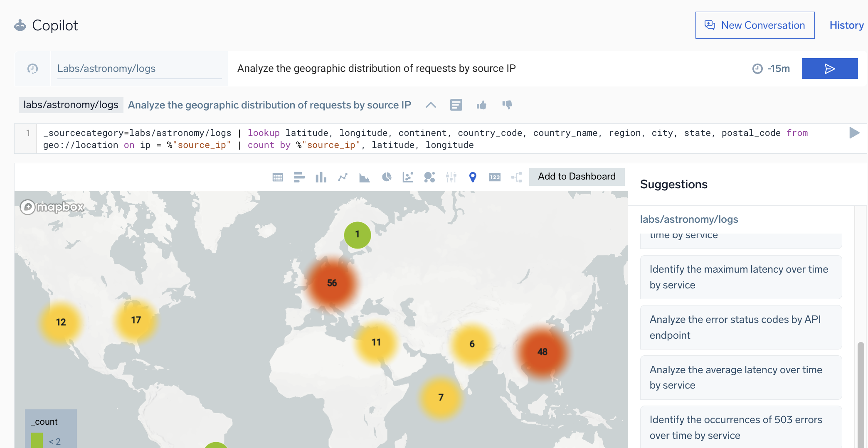Switch to the table chart view
This screenshot has height=448, width=868.
point(278,177)
